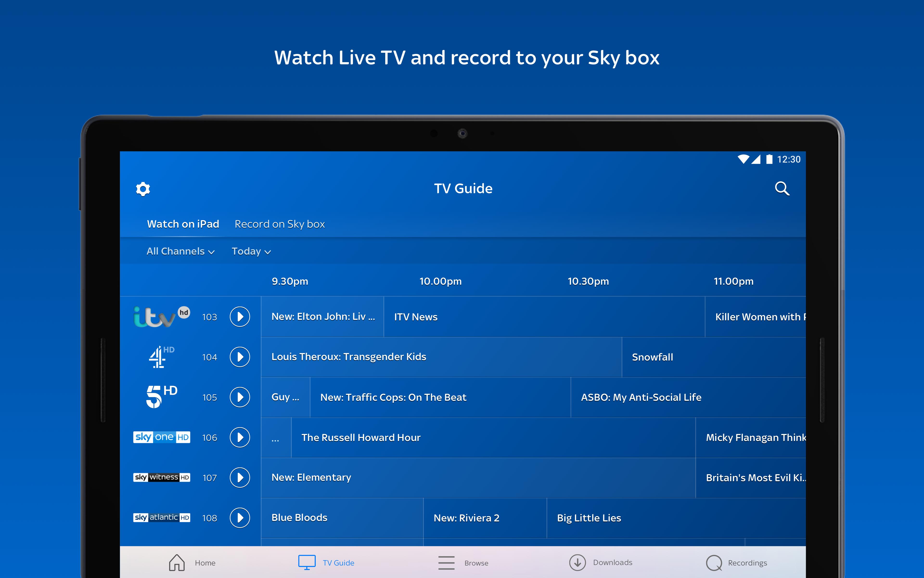Tap the 9.30pm time header
The image size is (924, 578).
click(290, 281)
